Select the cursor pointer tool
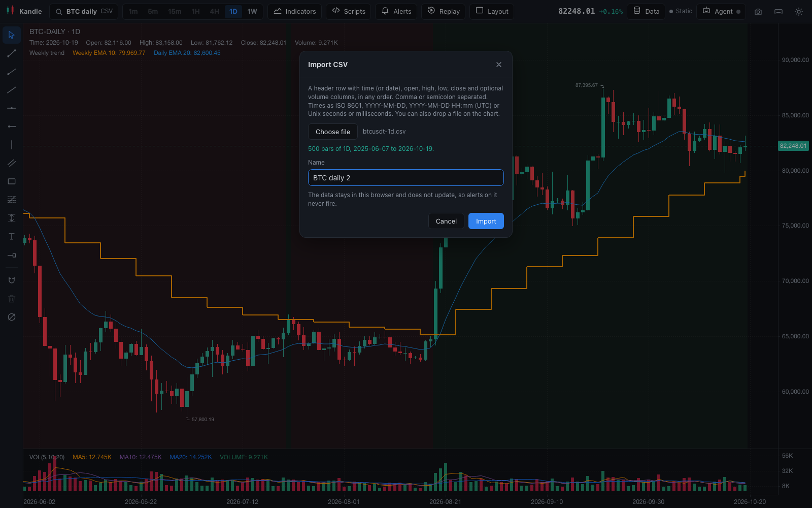812x508 pixels. coord(12,35)
